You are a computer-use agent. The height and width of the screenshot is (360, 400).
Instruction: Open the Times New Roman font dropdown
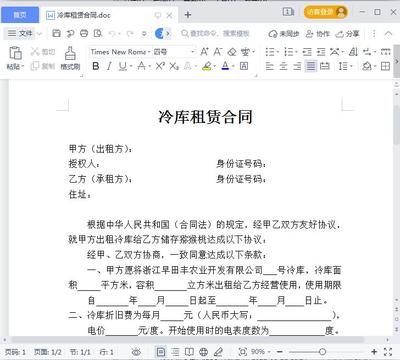click(x=149, y=52)
